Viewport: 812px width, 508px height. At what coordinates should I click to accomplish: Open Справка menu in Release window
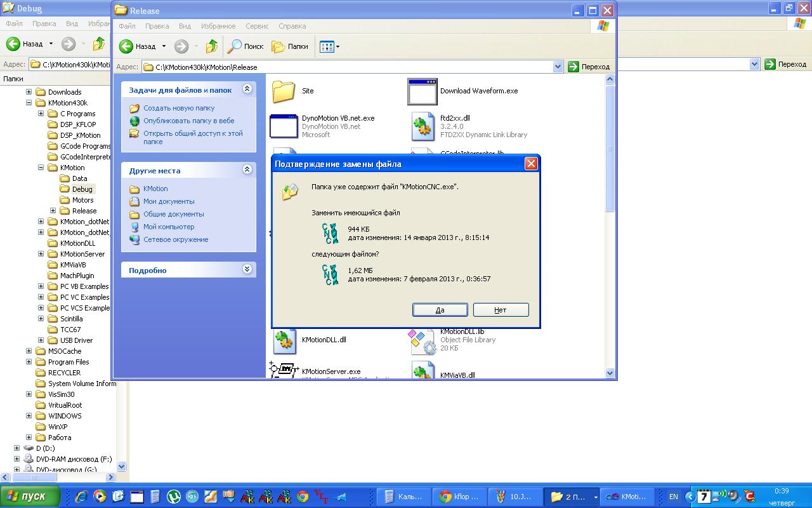(292, 26)
